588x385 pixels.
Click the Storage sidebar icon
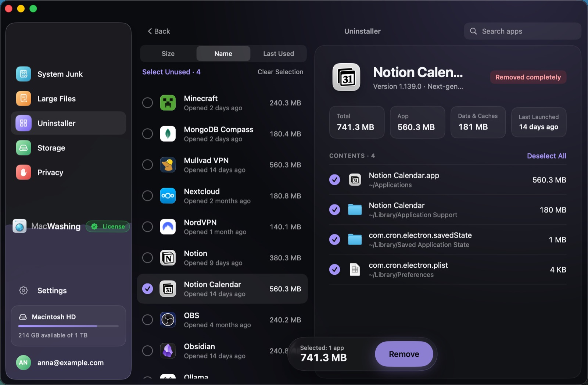coord(24,148)
